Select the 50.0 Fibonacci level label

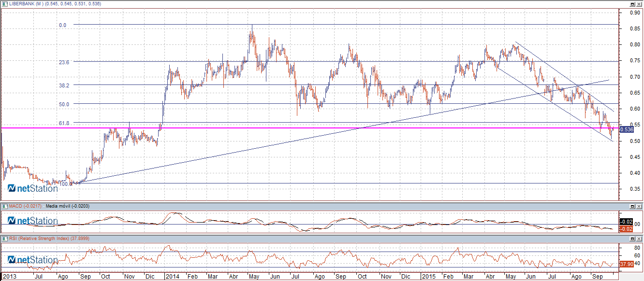[x=64, y=104]
